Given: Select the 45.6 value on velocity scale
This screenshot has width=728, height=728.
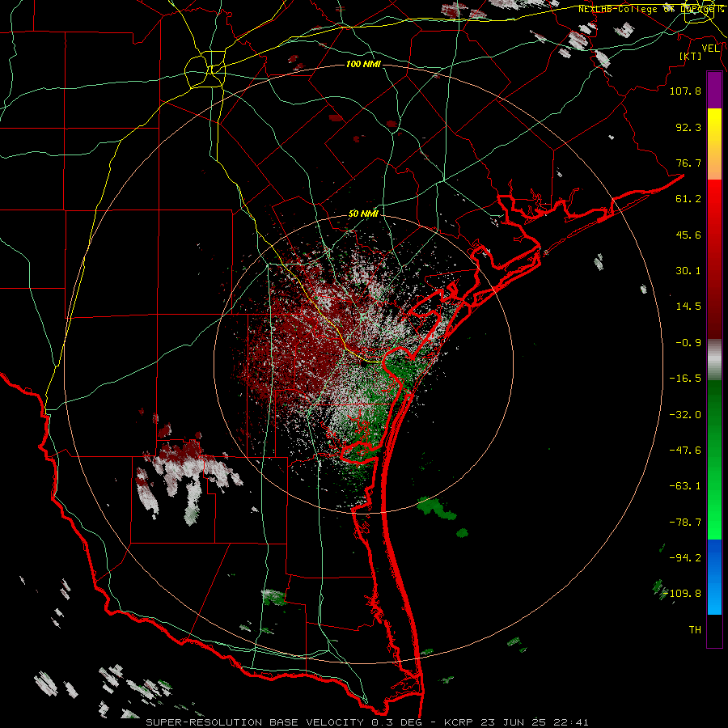Looking at the screenshot, I should [688, 235].
